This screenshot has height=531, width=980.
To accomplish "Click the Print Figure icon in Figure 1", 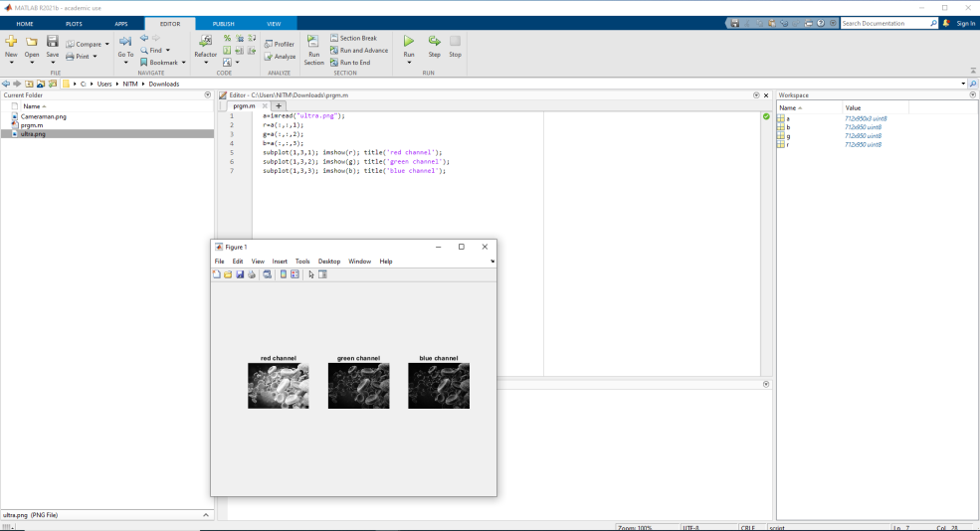I will click(252, 274).
